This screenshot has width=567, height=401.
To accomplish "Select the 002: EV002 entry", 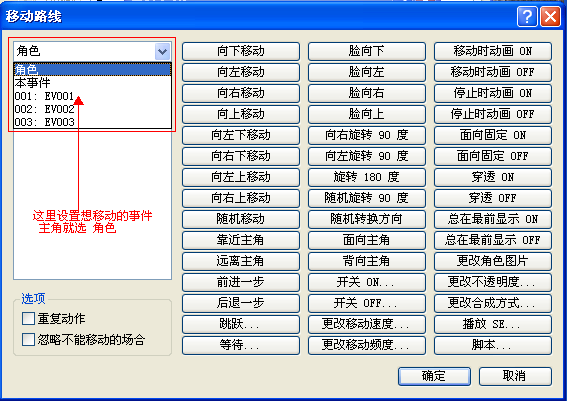I will (x=92, y=109).
